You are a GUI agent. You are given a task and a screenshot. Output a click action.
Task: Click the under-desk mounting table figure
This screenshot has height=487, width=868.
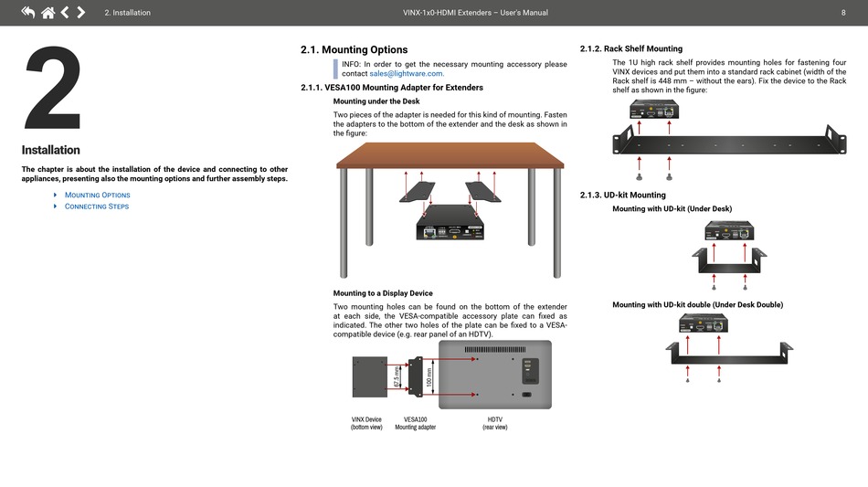[450, 210]
